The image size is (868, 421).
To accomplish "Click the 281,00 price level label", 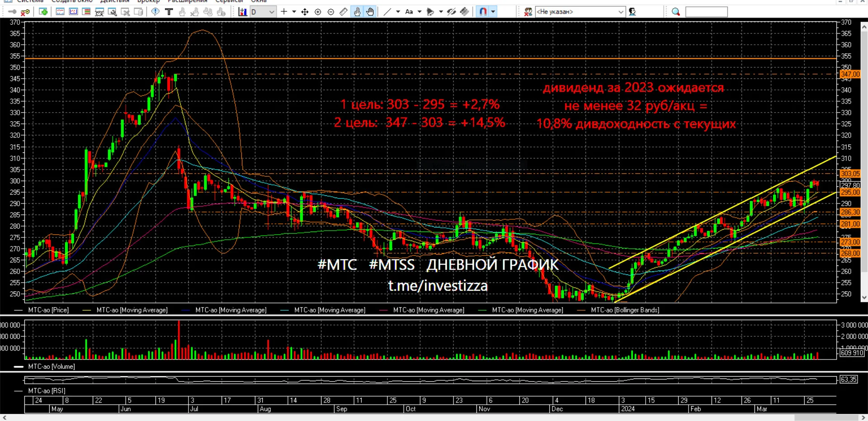I will pos(850,224).
